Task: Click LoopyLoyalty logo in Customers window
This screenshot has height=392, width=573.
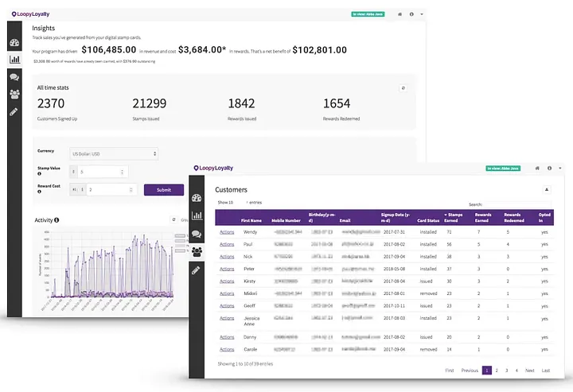Action: (x=213, y=169)
